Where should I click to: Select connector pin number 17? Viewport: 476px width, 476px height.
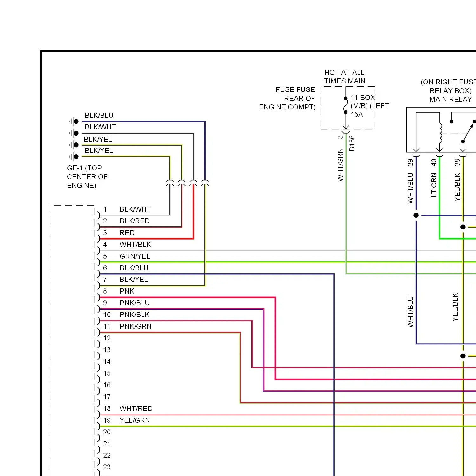coord(107,397)
